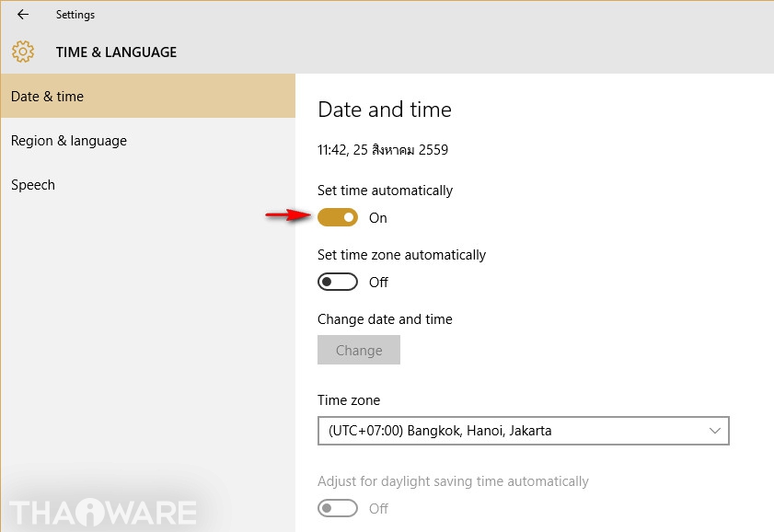Viewport: 774px width, 532px height.
Task: Click the 'Time zone' label above dropdown
Action: [x=349, y=400]
